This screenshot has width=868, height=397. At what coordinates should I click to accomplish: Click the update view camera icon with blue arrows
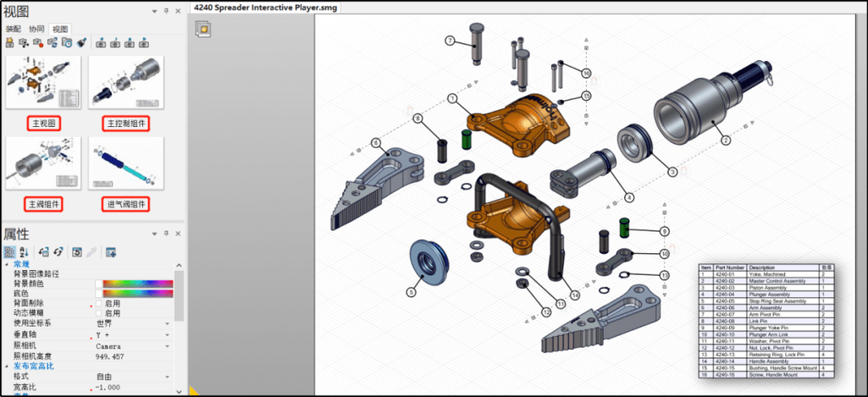coord(53,42)
